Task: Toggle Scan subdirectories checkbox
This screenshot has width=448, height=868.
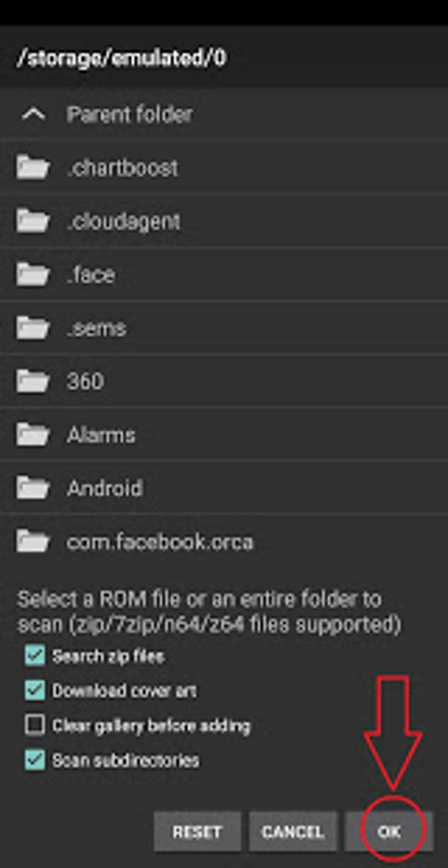Action: (35, 760)
